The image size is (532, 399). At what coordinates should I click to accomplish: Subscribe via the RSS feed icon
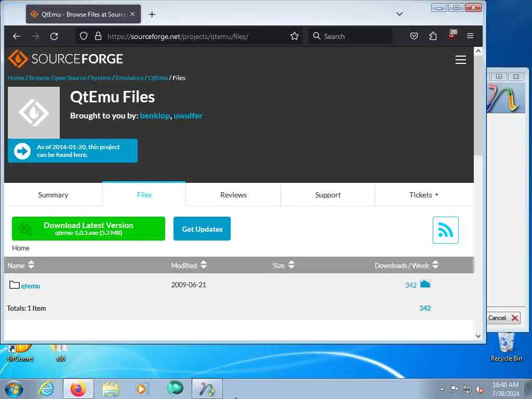pyautogui.click(x=445, y=230)
